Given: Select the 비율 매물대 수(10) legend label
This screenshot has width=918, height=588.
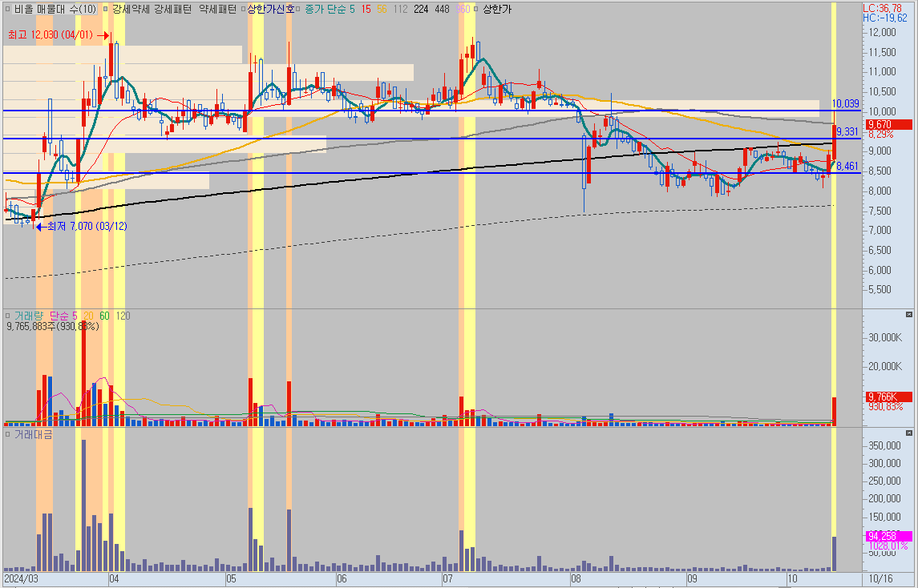Looking at the screenshot, I should point(55,10).
